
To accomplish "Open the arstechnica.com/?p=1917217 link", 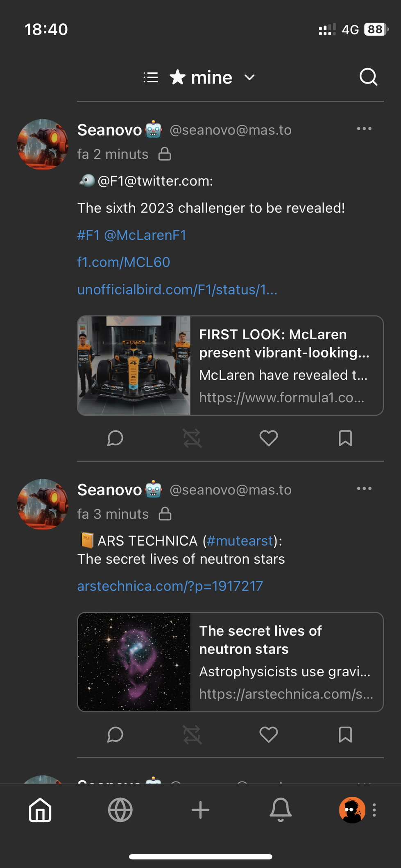I will [170, 586].
